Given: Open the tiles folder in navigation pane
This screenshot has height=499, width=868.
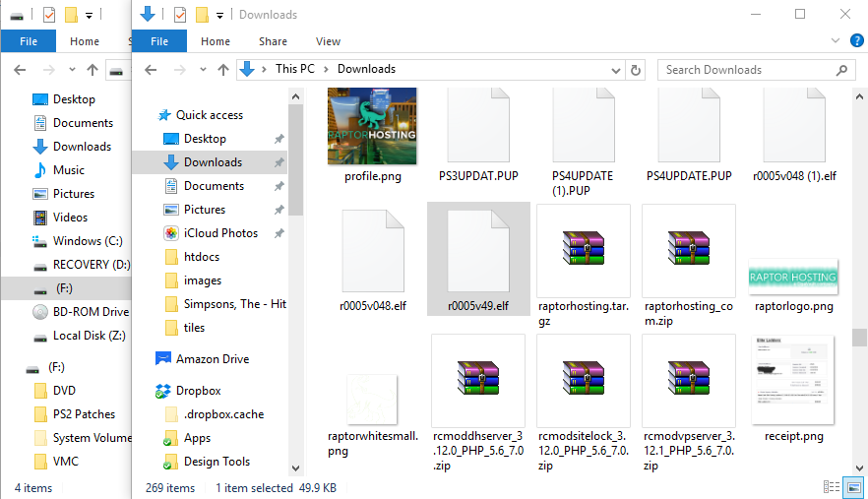Looking at the screenshot, I should coord(194,328).
